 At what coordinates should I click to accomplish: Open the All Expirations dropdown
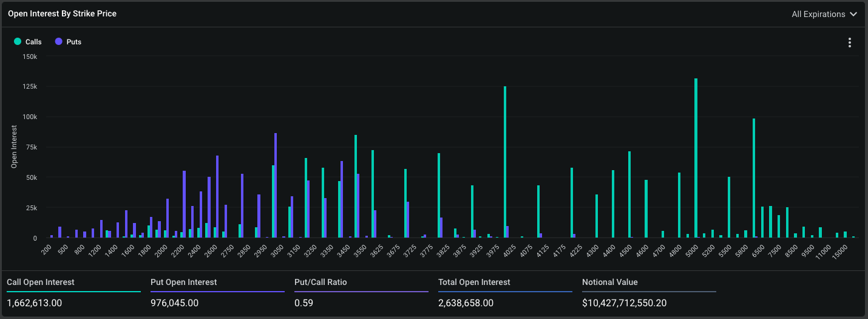(x=818, y=14)
